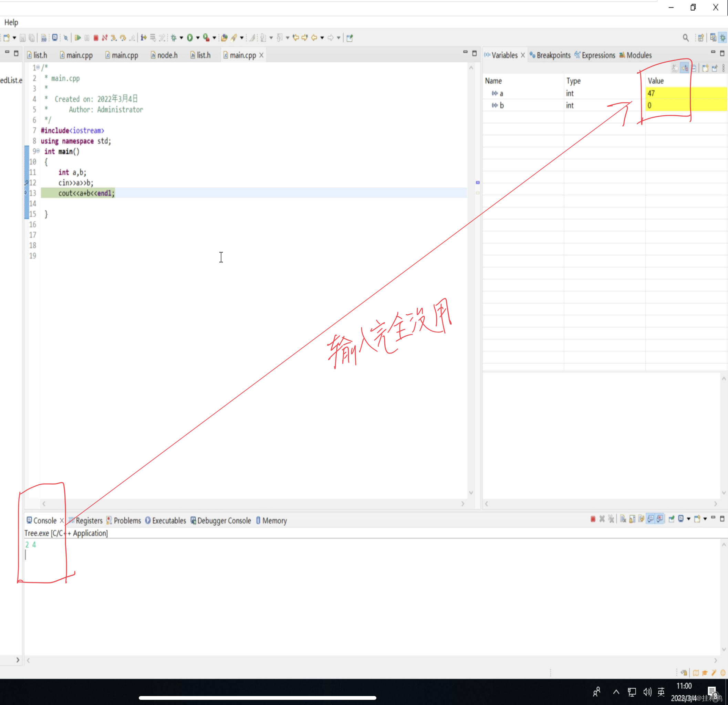Click the Step Over debug icon
Screen dimensions: 728x705
123,38
